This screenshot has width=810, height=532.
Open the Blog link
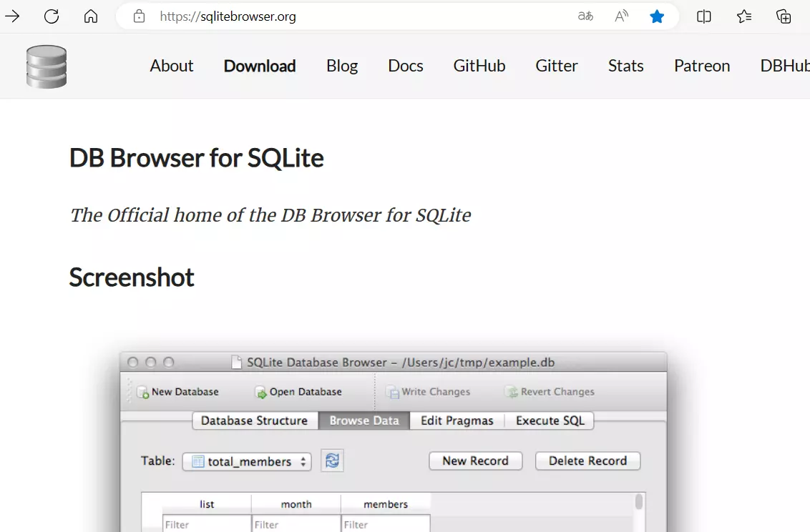coord(342,66)
